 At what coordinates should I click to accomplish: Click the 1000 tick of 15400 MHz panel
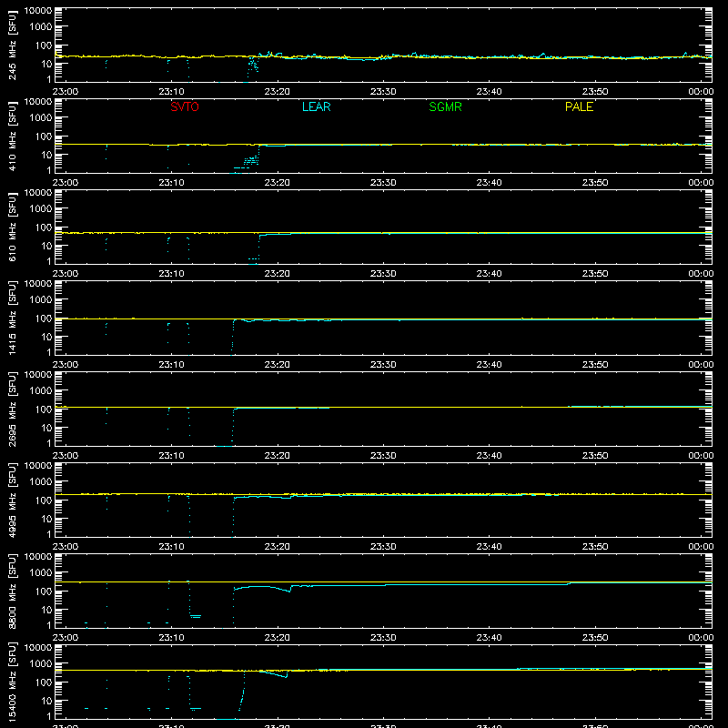[41, 664]
